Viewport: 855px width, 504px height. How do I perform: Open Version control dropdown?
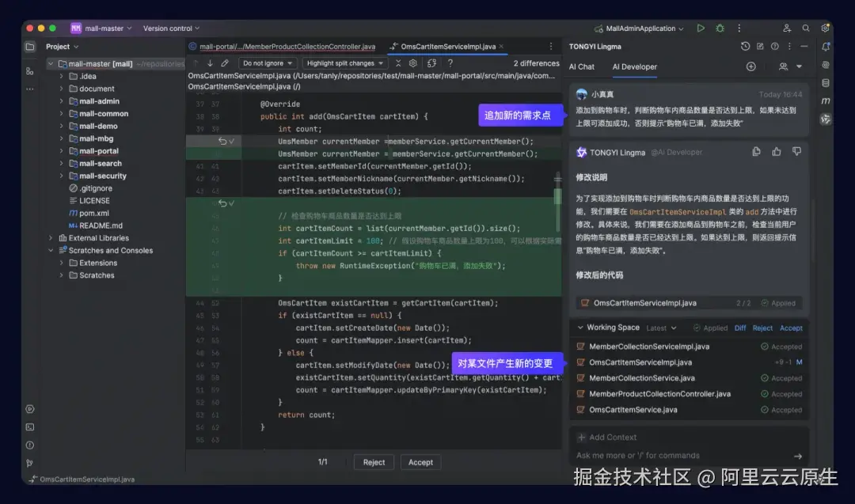(171, 28)
